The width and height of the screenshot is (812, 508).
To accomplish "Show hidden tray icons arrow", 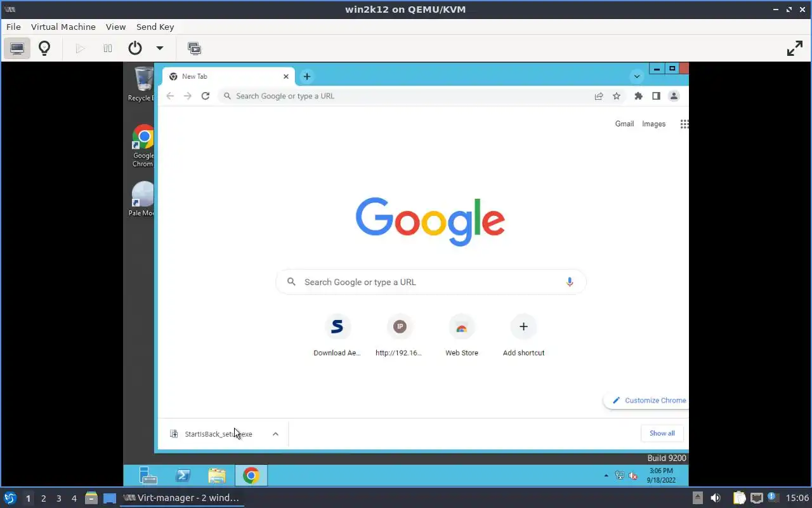I will click(606, 476).
